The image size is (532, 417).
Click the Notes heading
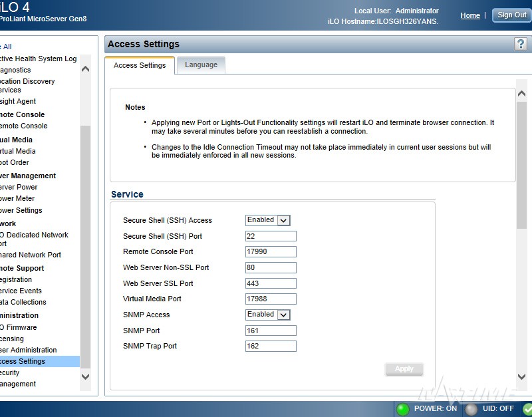[x=135, y=107]
